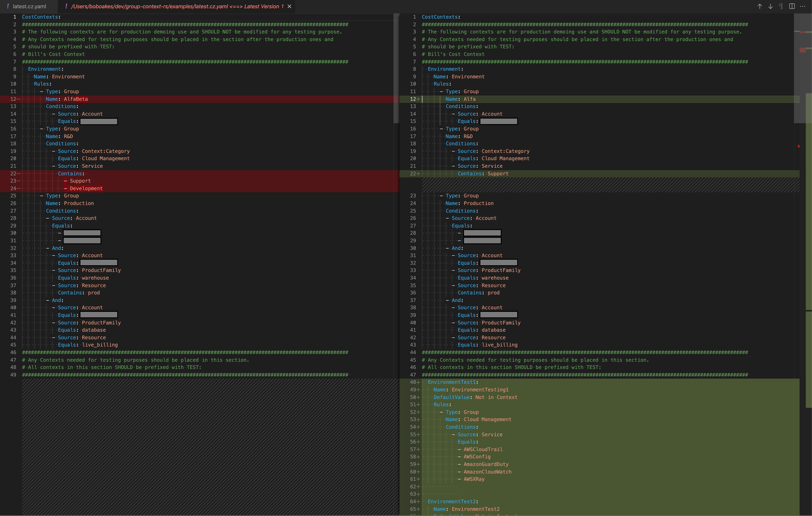This screenshot has width=812, height=516.
Task: Click the YAML icon on latest.cz.yaml tab
Action: tap(8, 6)
